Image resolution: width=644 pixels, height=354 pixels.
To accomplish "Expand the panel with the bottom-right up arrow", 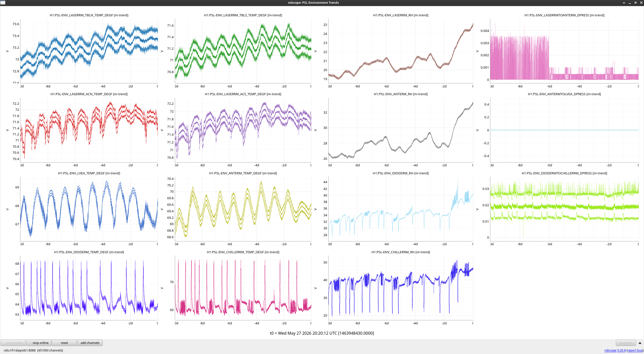I will point(640,343).
